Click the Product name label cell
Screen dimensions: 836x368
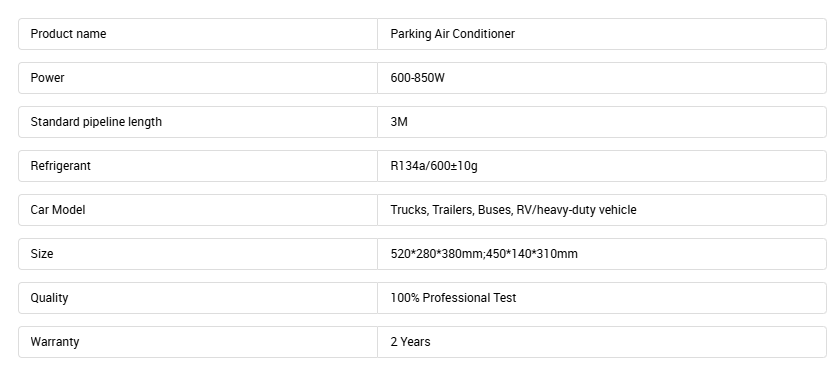(198, 34)
